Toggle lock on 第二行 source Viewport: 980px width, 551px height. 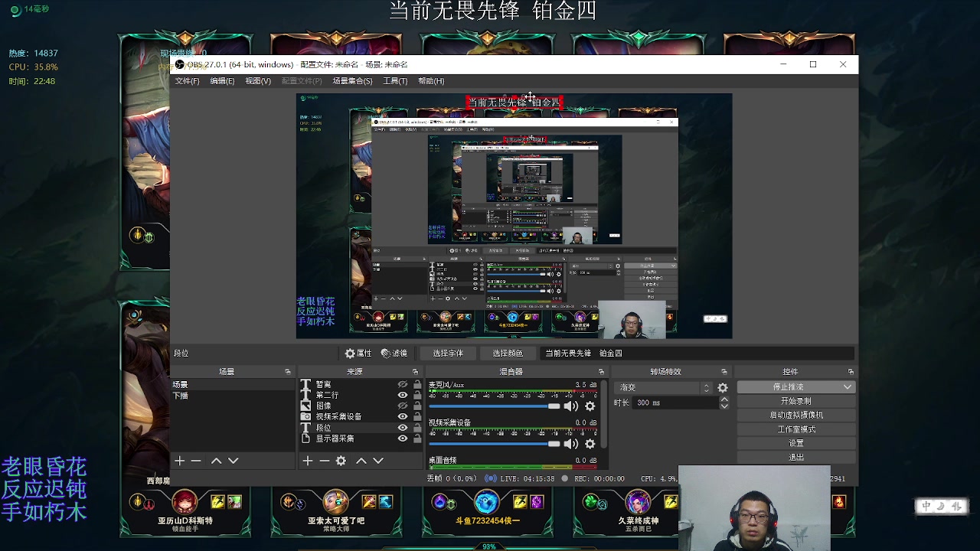(417, 395)
